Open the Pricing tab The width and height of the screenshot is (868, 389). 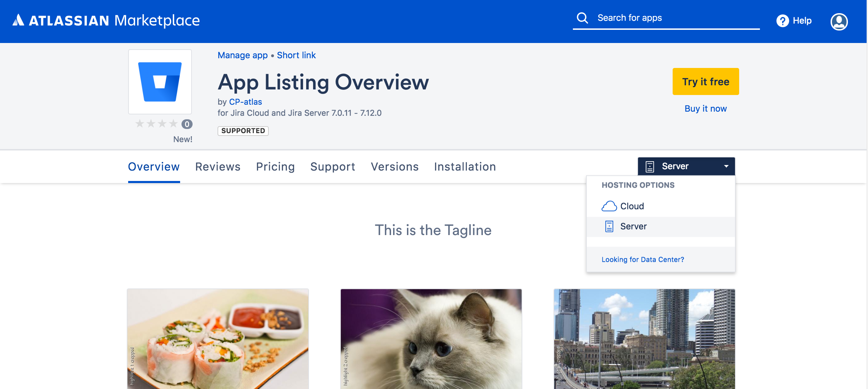pyautogui.click(x=275, y=167)
